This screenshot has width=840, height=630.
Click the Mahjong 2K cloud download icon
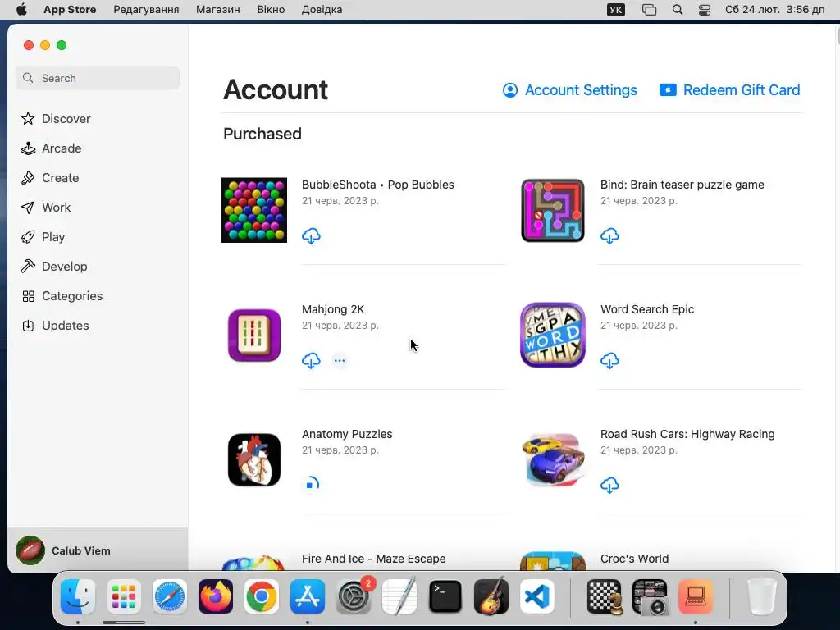coord(311,361)
